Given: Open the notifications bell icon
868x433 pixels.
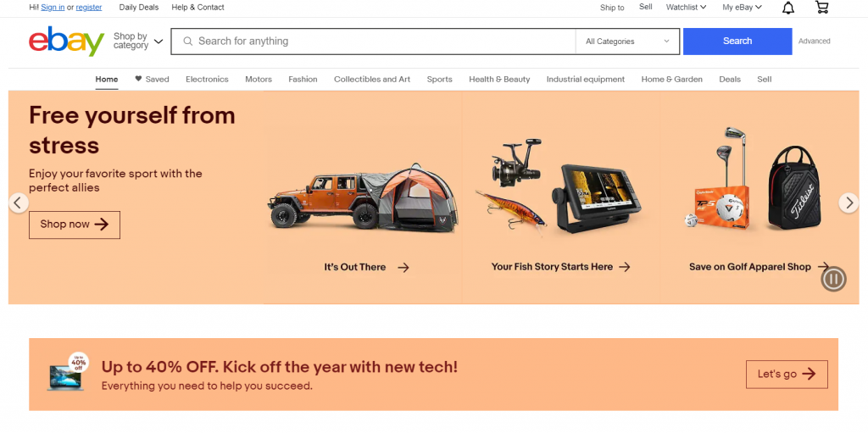Looking at the screenshot, I should [x=788, y=8].
